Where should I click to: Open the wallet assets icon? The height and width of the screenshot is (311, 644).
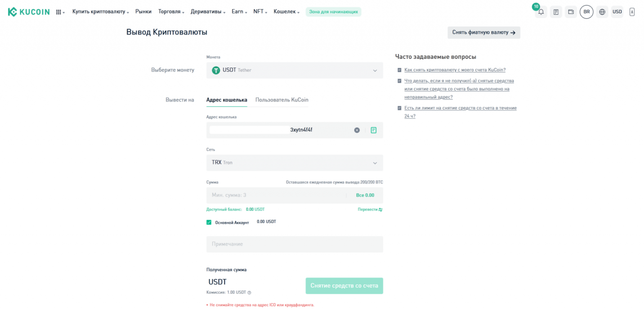tap(571, 12)
